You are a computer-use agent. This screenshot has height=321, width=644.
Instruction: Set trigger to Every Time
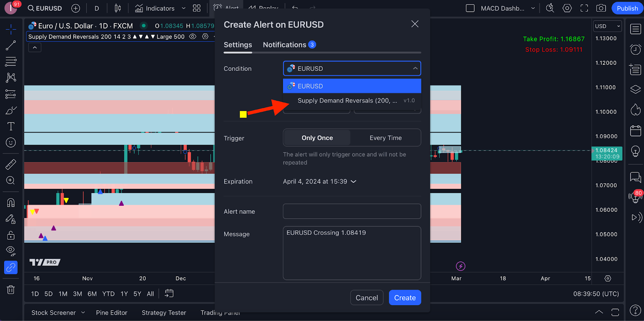point(386,138)
